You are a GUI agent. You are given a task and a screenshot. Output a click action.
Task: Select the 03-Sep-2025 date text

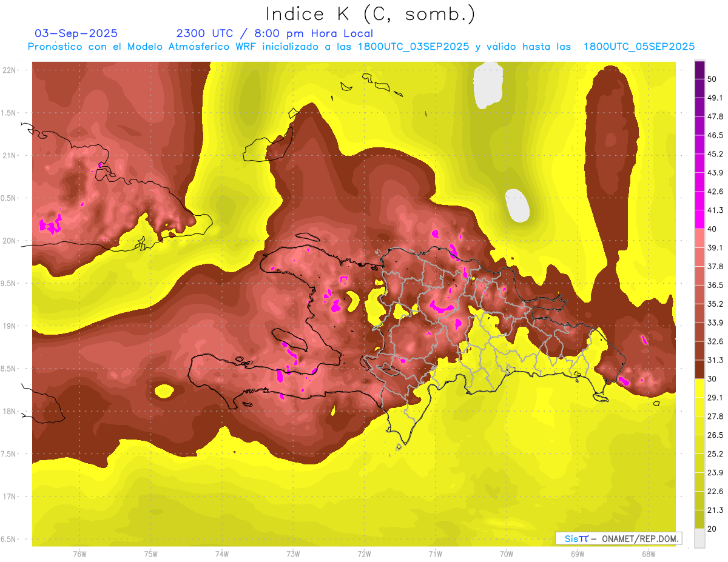[x=76, y=33]
